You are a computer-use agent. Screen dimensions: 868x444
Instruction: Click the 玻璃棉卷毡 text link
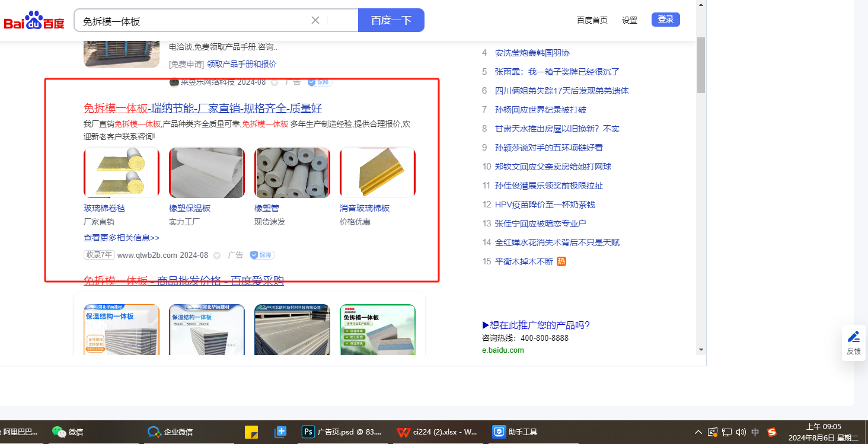pyautogui.click(x=104, y=208)
